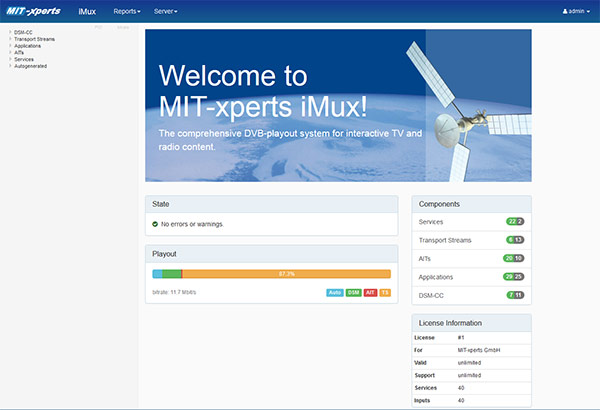
Task: Click the green DSM segment of playout bar
Action: pos(172,274)
